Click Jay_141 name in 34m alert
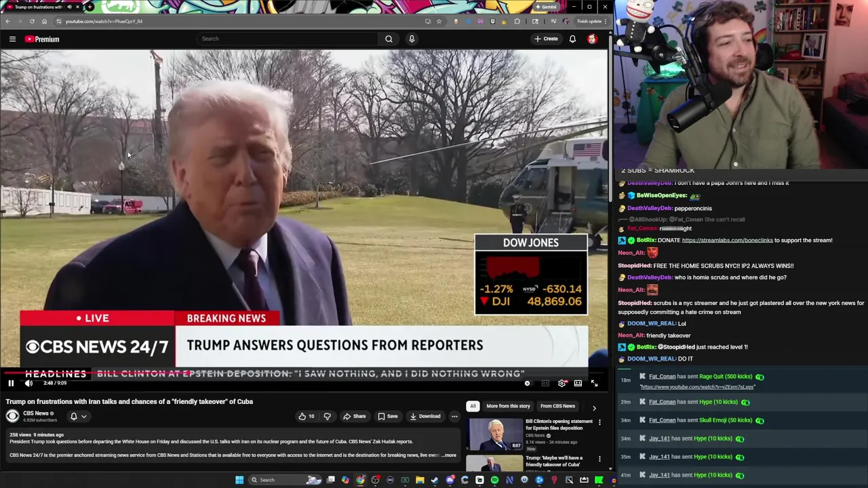 click(659, 439)
